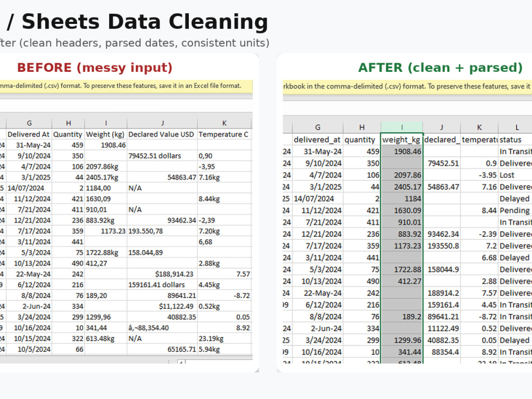
Task: Select column J header in BEFORE sheet
Action: (162, 123)
